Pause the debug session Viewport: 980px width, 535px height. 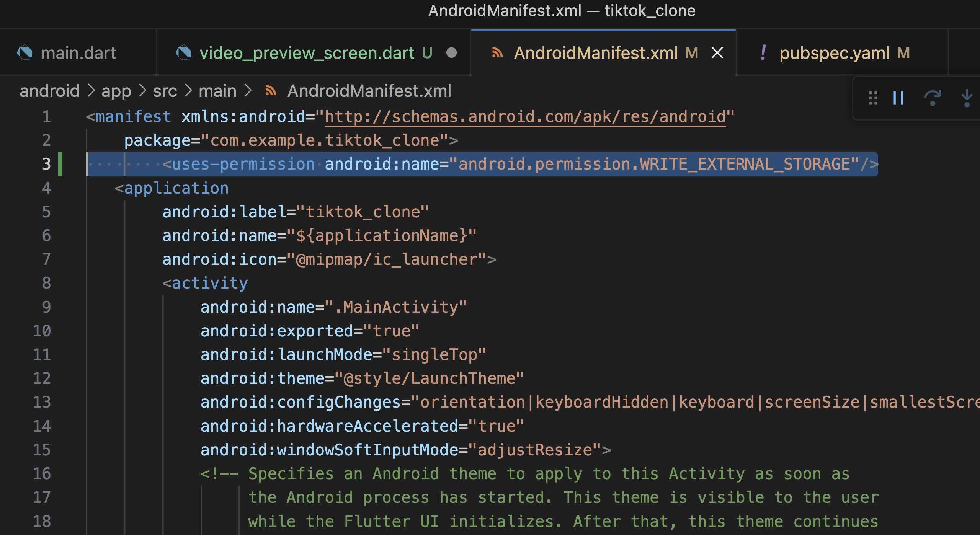tap(898, 98)
